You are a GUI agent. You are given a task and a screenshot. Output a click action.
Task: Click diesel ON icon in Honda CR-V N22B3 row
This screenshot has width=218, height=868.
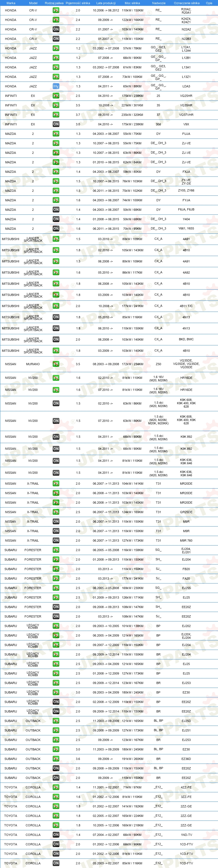coord(56,39)
